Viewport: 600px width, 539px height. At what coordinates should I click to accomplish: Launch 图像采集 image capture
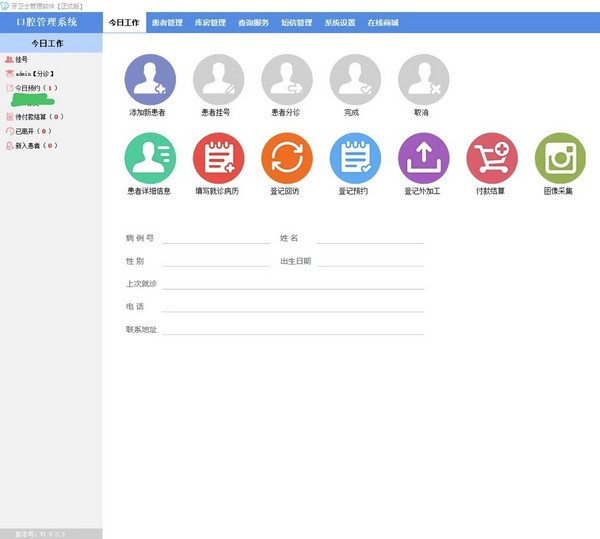point(560,158)
